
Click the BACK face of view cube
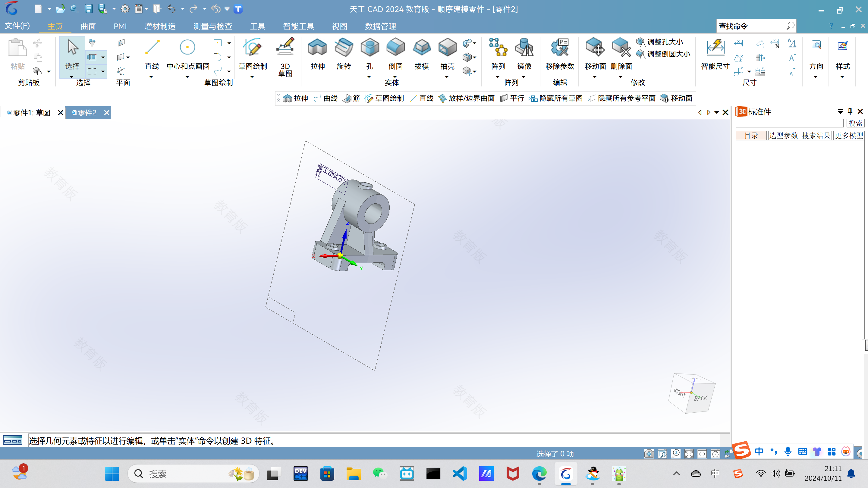pyautogui.click(x=700, y=399)
